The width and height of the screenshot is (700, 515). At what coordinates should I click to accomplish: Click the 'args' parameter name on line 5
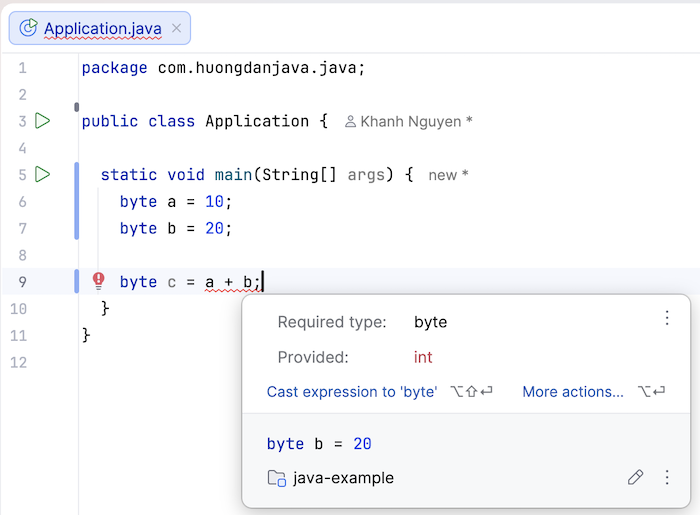point(366,175)
